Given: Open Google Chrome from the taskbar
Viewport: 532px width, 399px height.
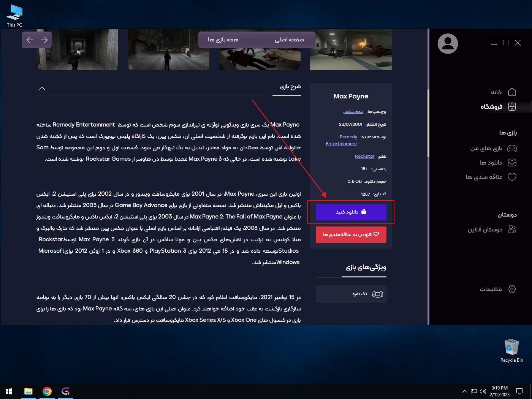Looking at the screenshot, I should [47, 391].
